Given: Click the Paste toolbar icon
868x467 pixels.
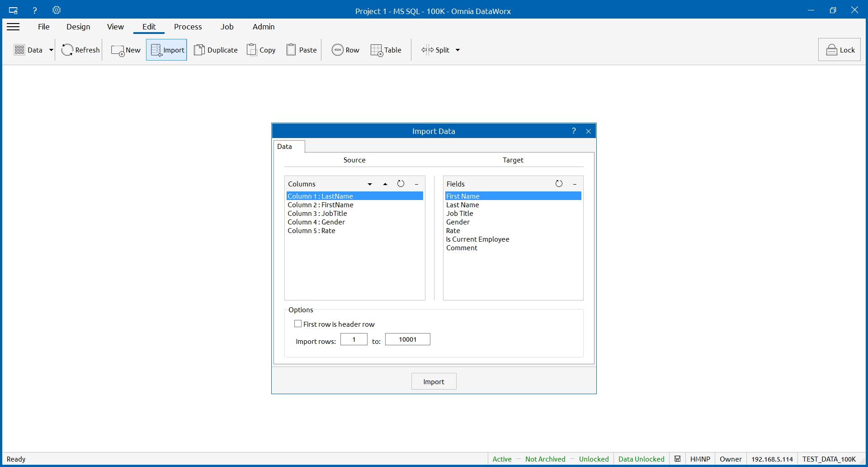Looking at the screenshot, I should coord(291,50).
